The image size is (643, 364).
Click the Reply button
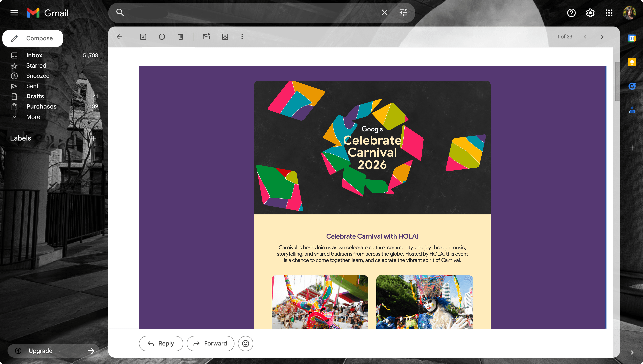pos(161,343)
